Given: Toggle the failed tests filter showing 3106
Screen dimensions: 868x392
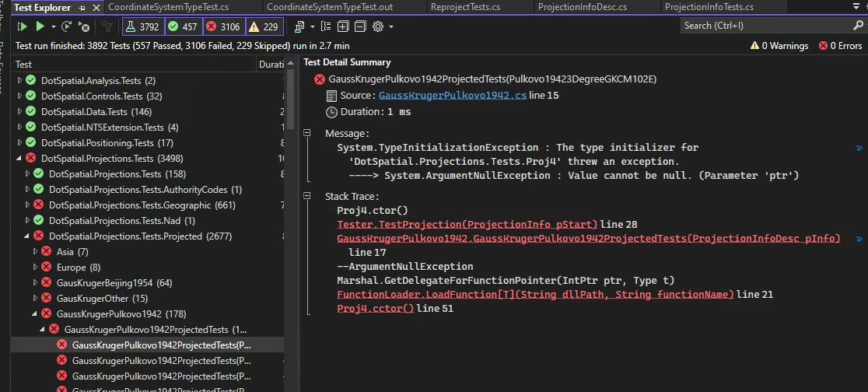Looking at the screenshot, I should coord(224,26).
